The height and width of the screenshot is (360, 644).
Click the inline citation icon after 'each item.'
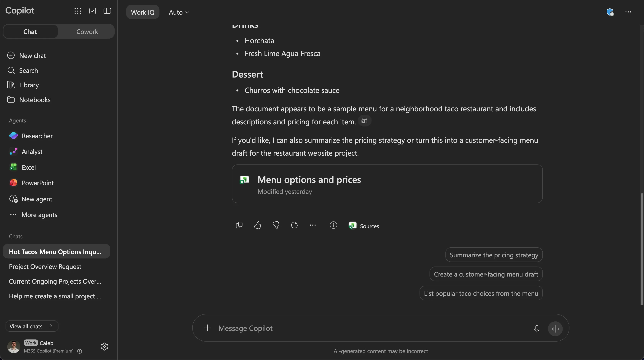(365, 121)
